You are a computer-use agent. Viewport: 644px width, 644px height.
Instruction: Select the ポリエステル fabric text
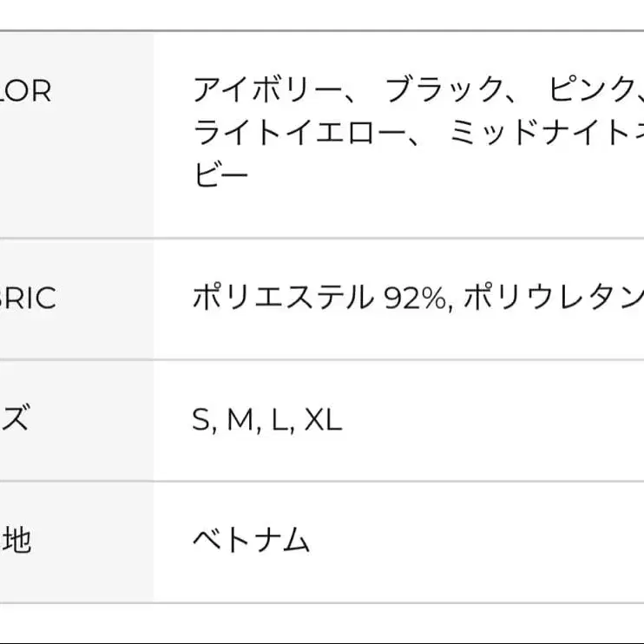[x=280, y=299]
